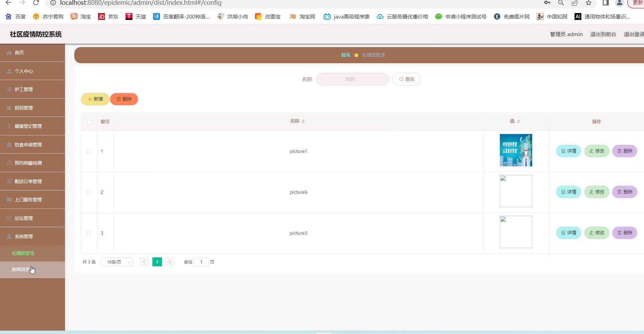
Task: Click 修改 for the picture6 row
Action: click(x=597, y=192)
